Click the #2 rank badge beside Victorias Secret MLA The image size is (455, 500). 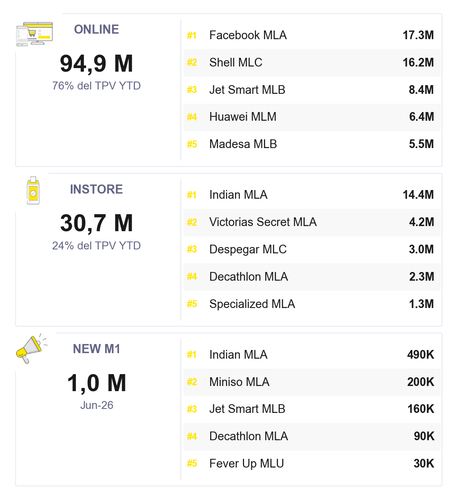tap(192, 222)
